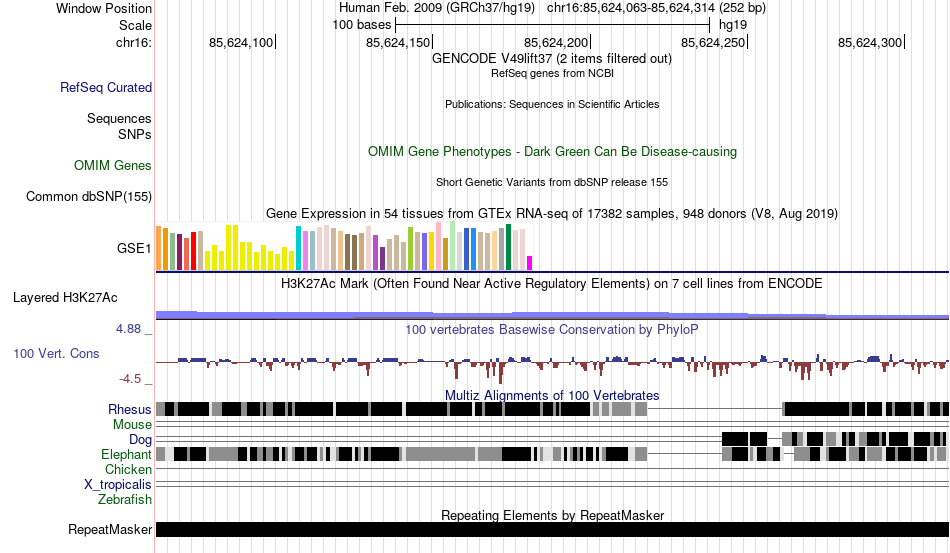Click 'Publications: Sequences in Scientific Articles' title
This screenshot has height=553, width=950.
coord(552,104)
